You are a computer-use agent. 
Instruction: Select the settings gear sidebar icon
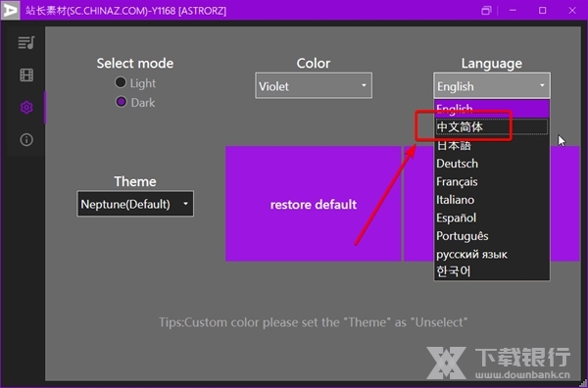pyautogui.click(x=26, y=108)
